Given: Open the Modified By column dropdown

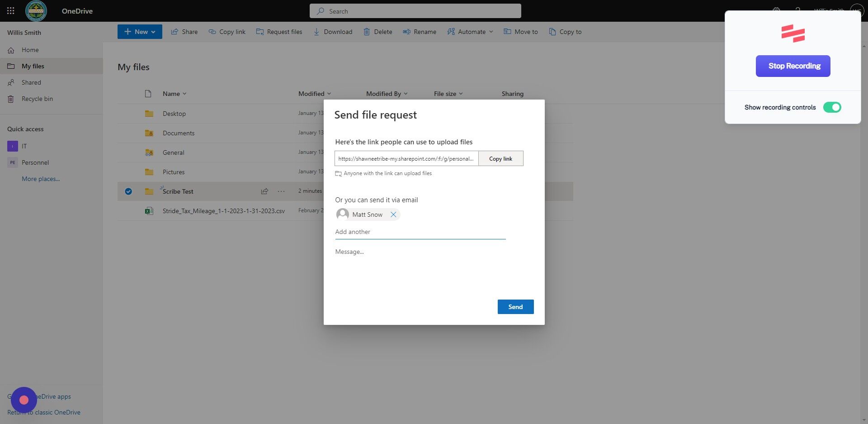Looking at the screenshot, I should [406, 94].
